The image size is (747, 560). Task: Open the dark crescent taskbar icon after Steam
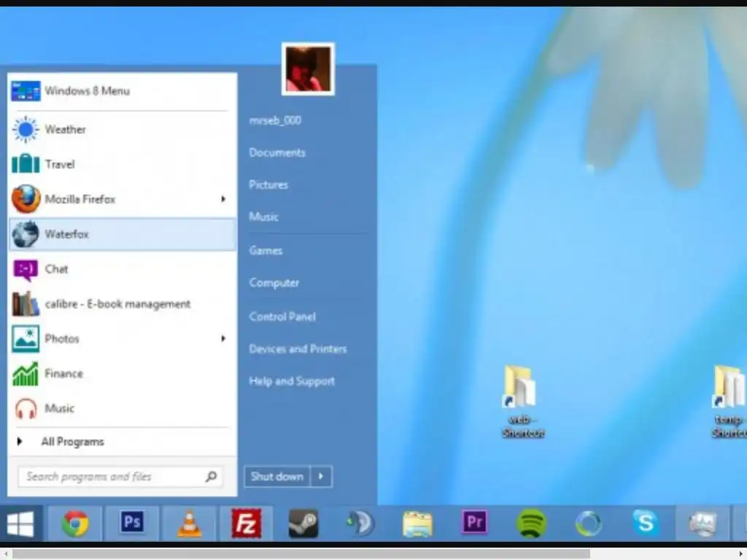(x=360, y=524)
